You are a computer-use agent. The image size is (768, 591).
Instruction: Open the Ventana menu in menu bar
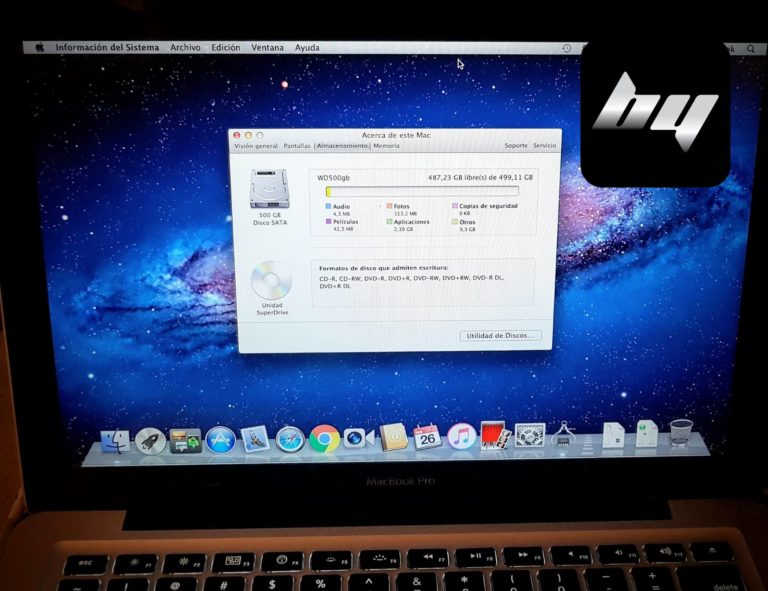coord(267,47)
